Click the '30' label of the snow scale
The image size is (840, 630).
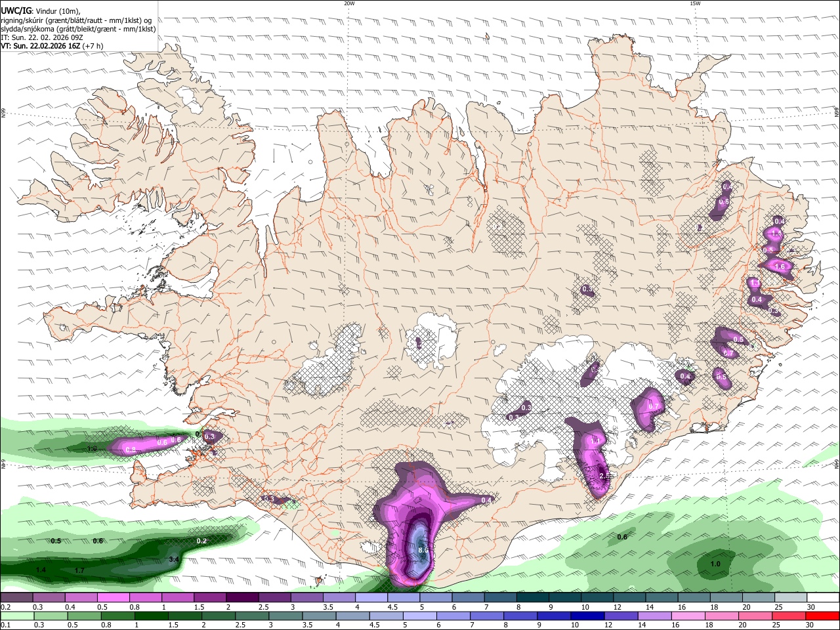(810, 607)
